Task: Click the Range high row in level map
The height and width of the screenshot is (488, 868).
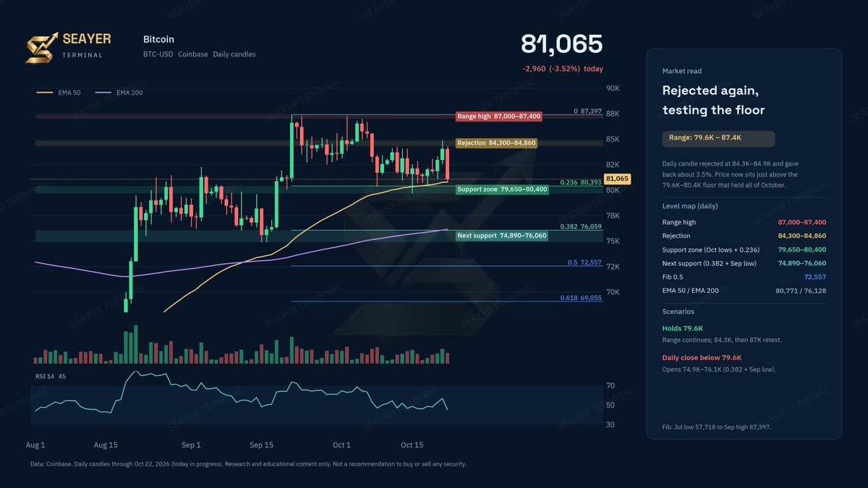Action: (x=744, y=222)
